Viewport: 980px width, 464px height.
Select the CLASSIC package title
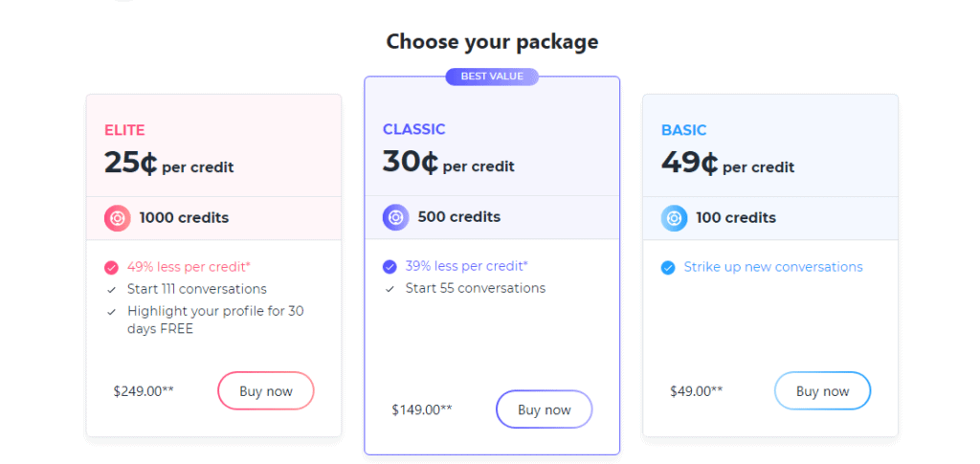coord(413,129)
